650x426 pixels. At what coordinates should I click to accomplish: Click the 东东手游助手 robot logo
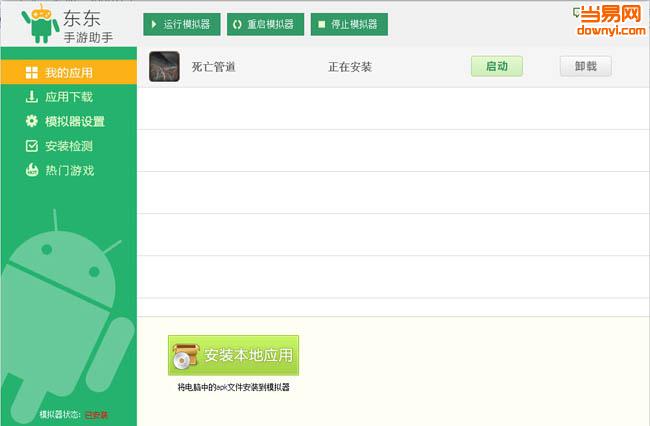coord(40,23)
